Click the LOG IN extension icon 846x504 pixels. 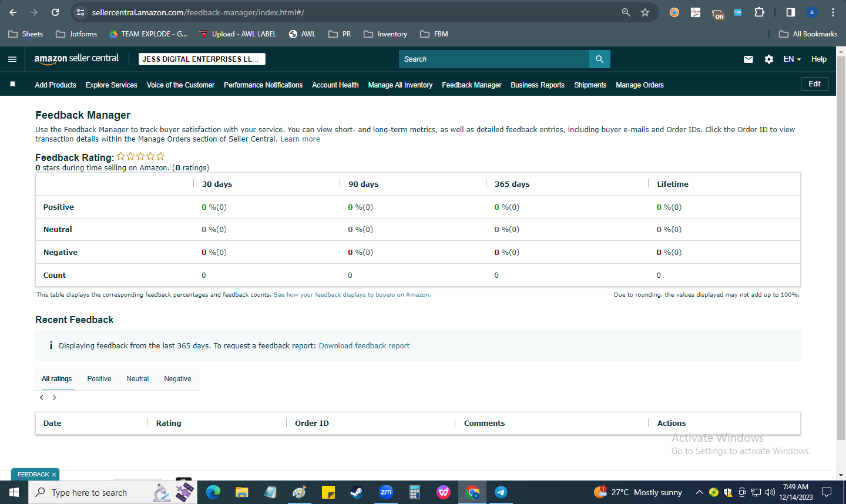[x=696, y=12]
